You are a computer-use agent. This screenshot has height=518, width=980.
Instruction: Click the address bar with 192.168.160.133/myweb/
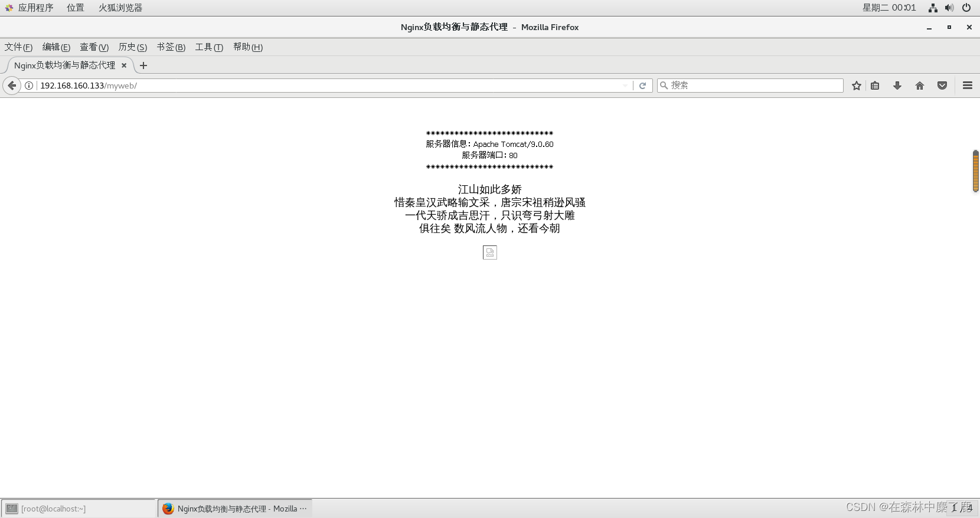point(328,86)
